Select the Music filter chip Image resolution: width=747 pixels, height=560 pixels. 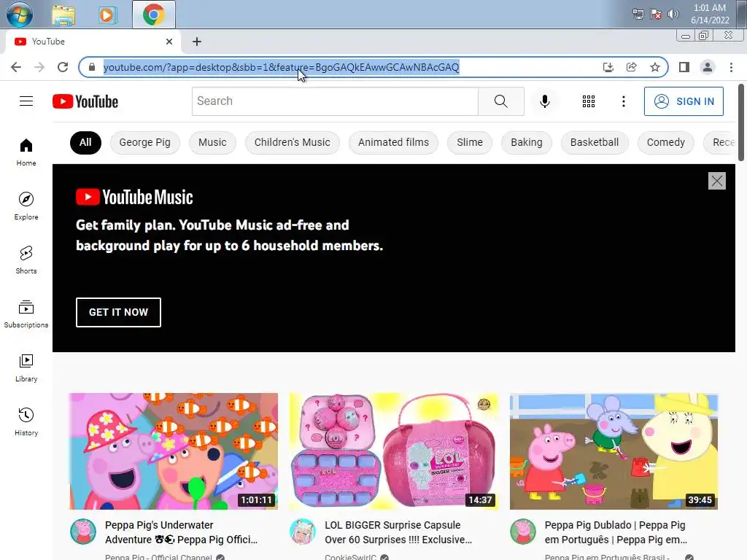point(212,142)
